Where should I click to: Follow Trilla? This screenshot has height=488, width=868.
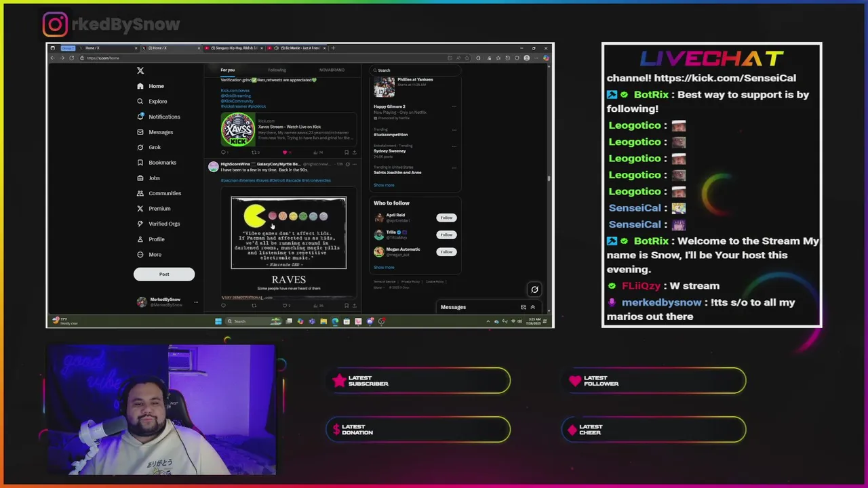(446, 235)
